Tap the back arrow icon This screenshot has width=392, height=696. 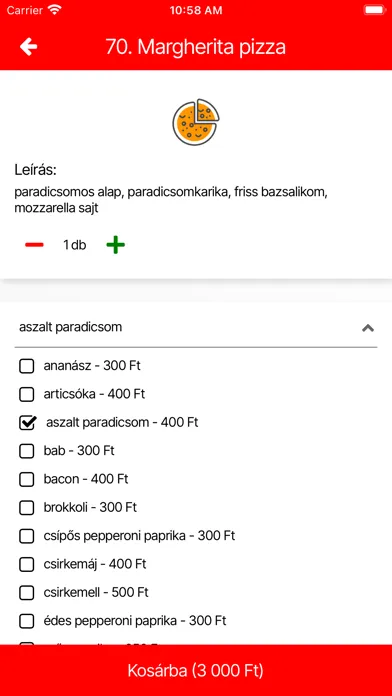pyautogui.click(x=28, y=47)
